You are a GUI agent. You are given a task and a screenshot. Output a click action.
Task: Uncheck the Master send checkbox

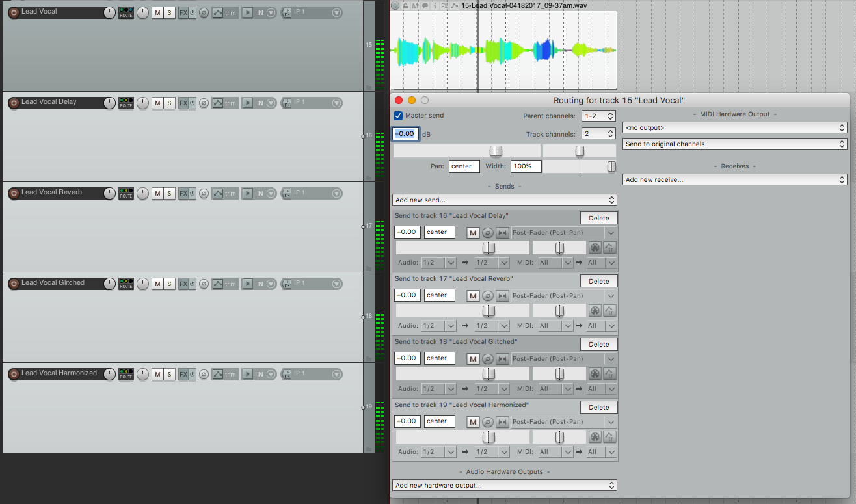coord(398,116)
